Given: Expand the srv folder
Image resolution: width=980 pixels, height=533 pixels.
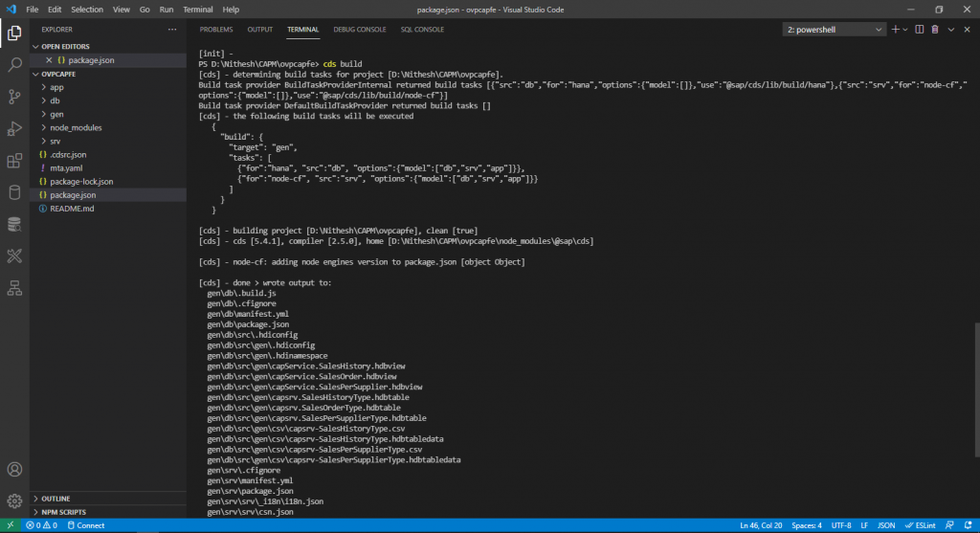Looking at the screenshot, I should click(x=107, y=142).
